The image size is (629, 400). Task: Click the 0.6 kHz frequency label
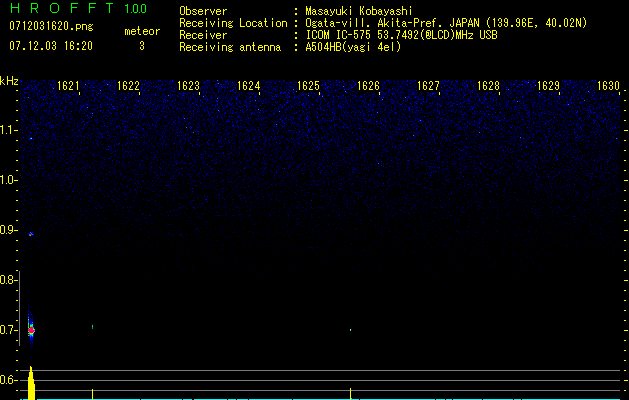8,380
